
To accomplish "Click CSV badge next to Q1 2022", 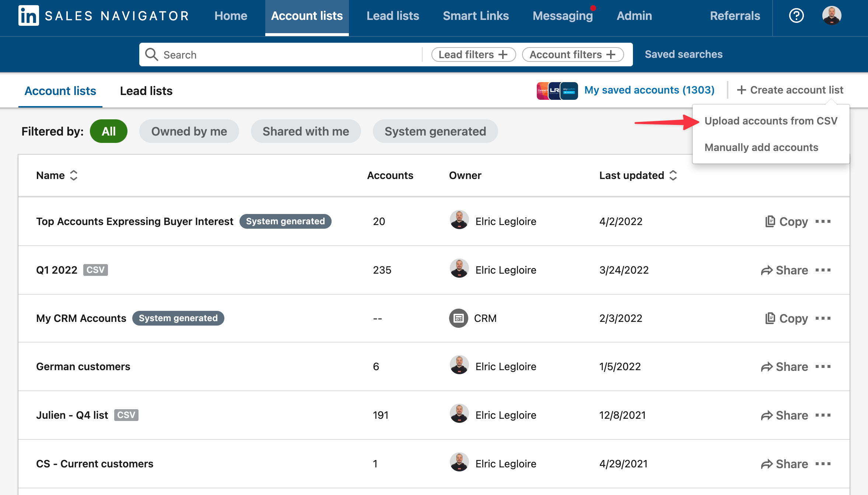I will point(95,270).
